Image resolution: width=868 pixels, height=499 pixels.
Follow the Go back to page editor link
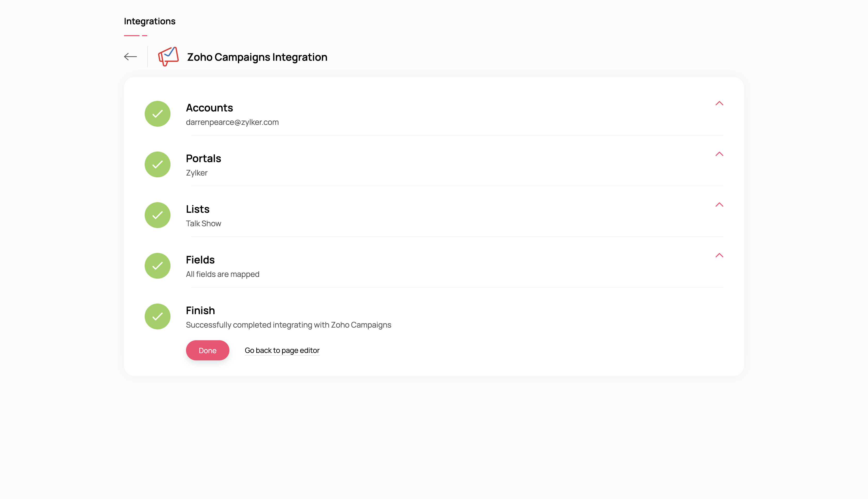[x=282, y=350]
